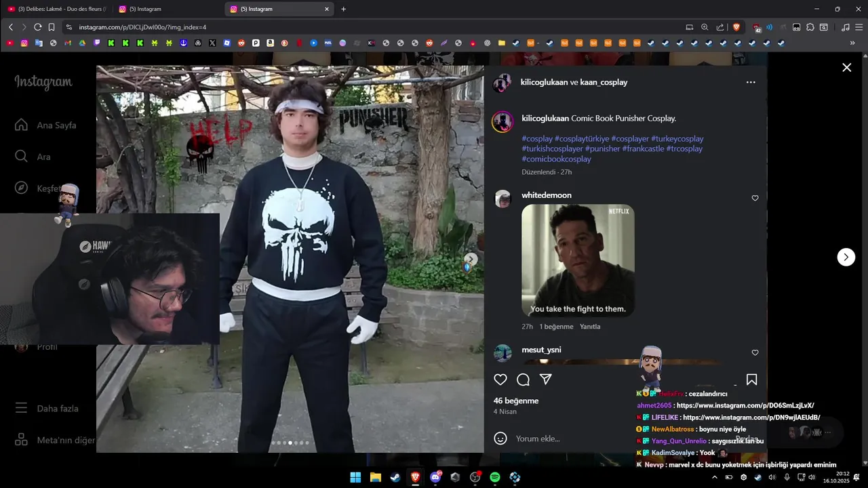Image resolution: width=868 pixels, height=488 pixels.
Task: Open the media music note control
Action: [845, 27]
